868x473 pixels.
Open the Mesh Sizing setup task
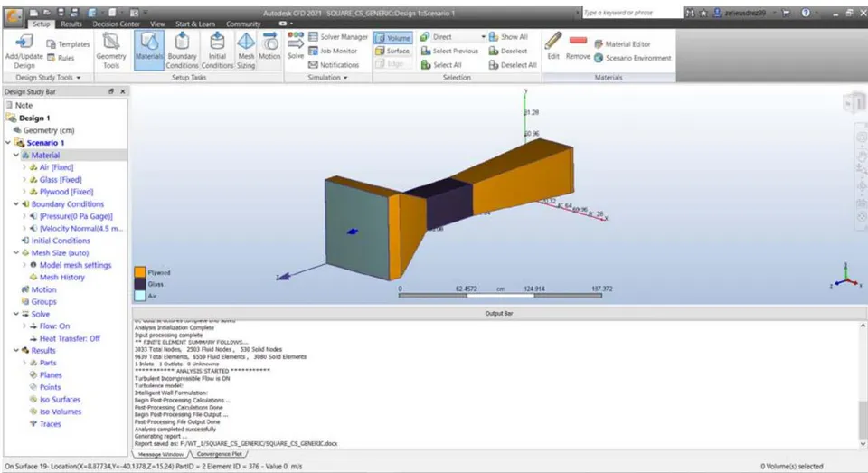pyautogui.click(x=246, y=51)
